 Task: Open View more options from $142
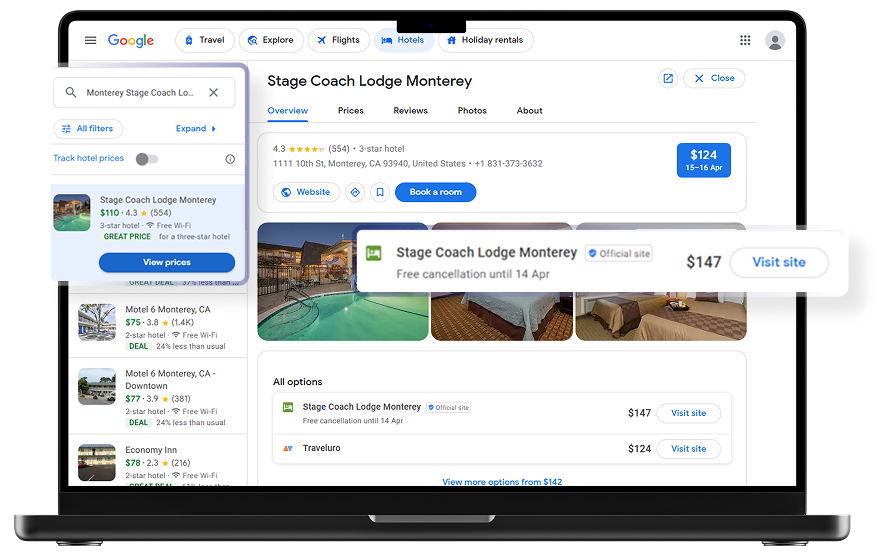pos(502,482)
